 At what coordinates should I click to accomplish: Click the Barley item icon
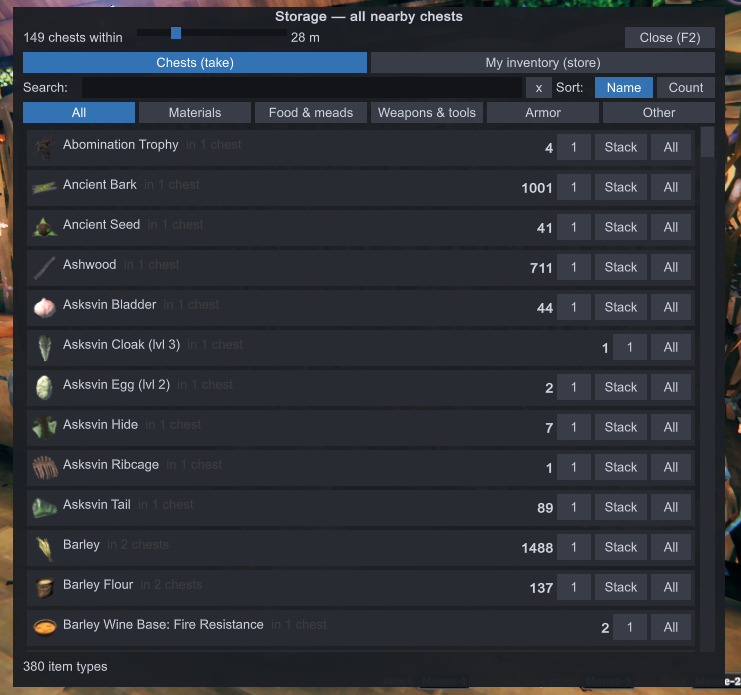tap(45, 548)
